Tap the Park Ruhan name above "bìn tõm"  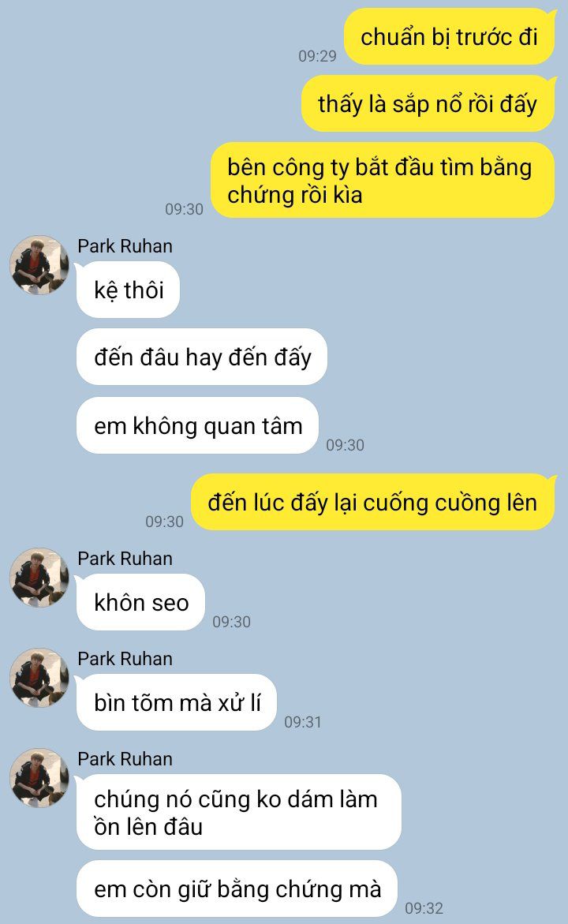click(125, 658)
